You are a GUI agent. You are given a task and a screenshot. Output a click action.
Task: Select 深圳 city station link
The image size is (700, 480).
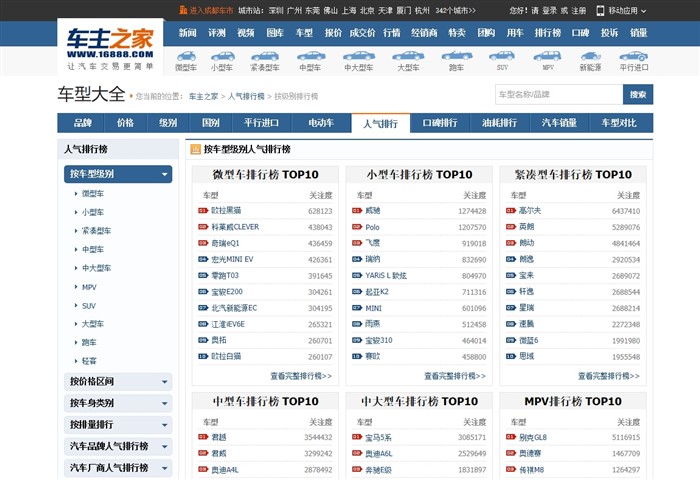pyautogui.click(x=276, y=10)
